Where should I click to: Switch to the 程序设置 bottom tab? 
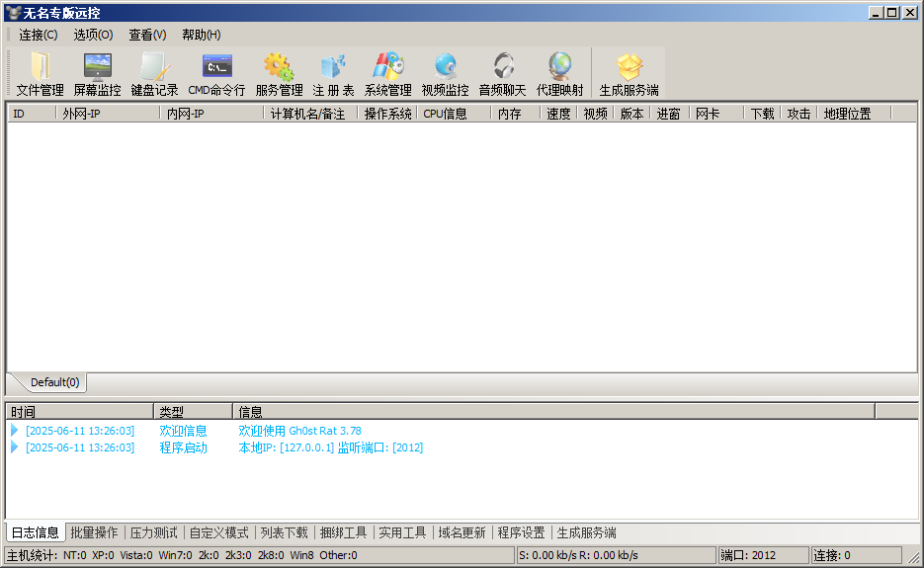coord(521,532)
